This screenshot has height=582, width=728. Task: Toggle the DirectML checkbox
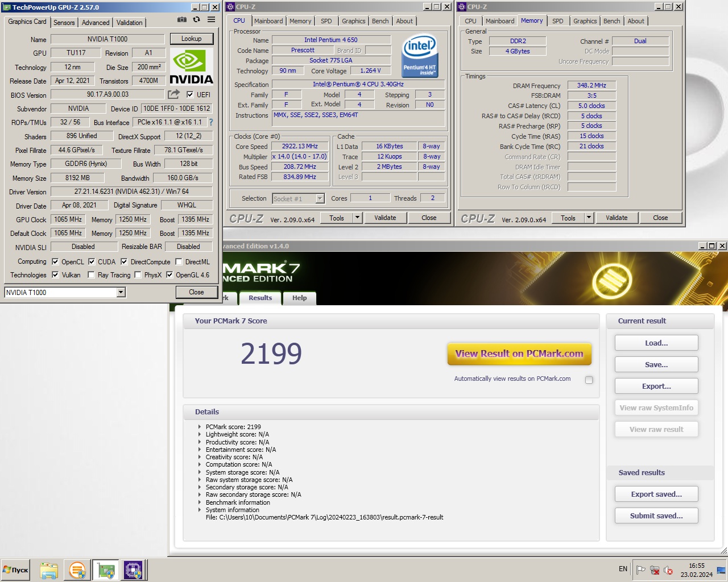click(x=179, y=262)
